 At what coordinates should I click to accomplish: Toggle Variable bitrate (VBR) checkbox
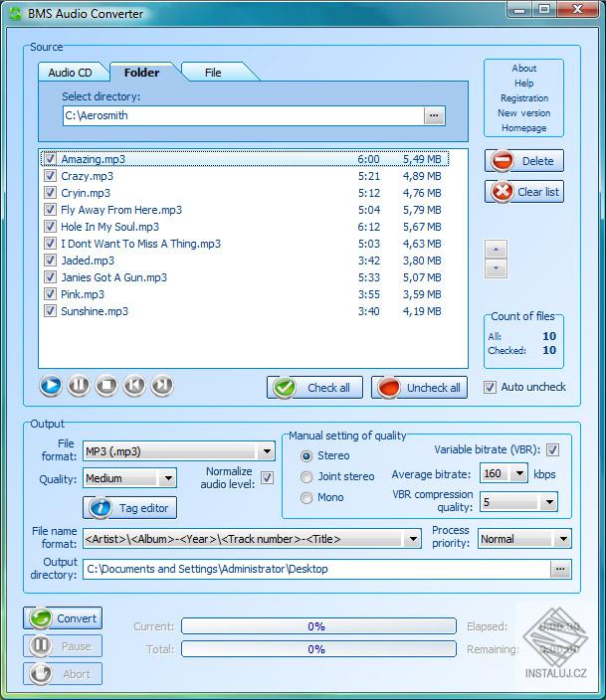pos(553,450)
